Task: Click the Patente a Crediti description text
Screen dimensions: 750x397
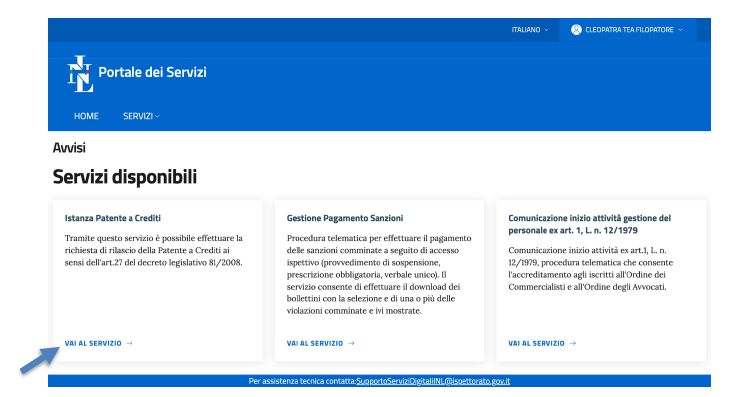Action: pos(154,250)
